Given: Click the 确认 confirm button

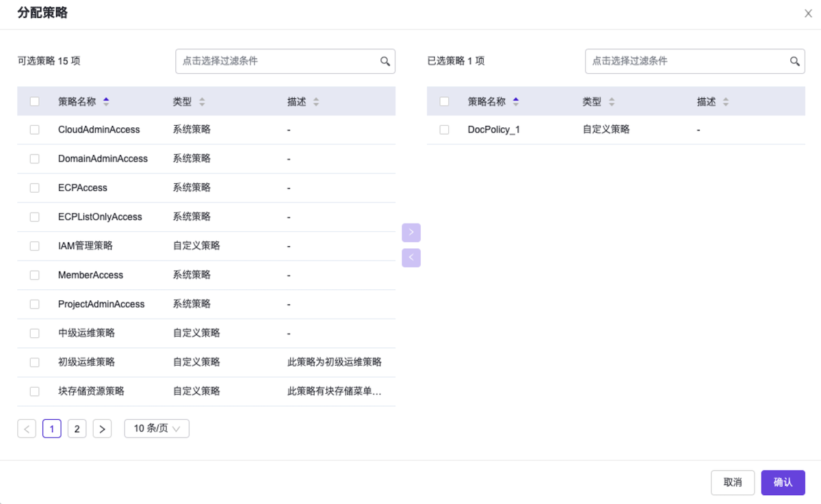Looking at the screenshot, I should point(783,482).
